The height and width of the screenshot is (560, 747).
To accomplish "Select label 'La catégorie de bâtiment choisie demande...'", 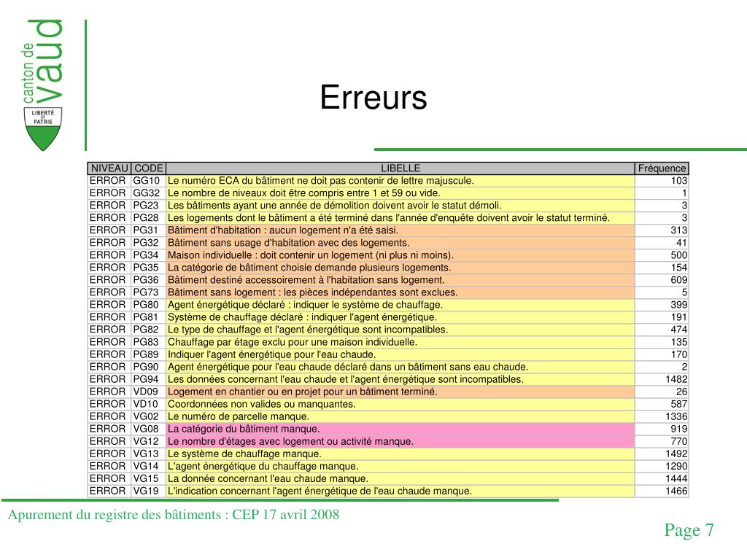I will click(309, 268).
